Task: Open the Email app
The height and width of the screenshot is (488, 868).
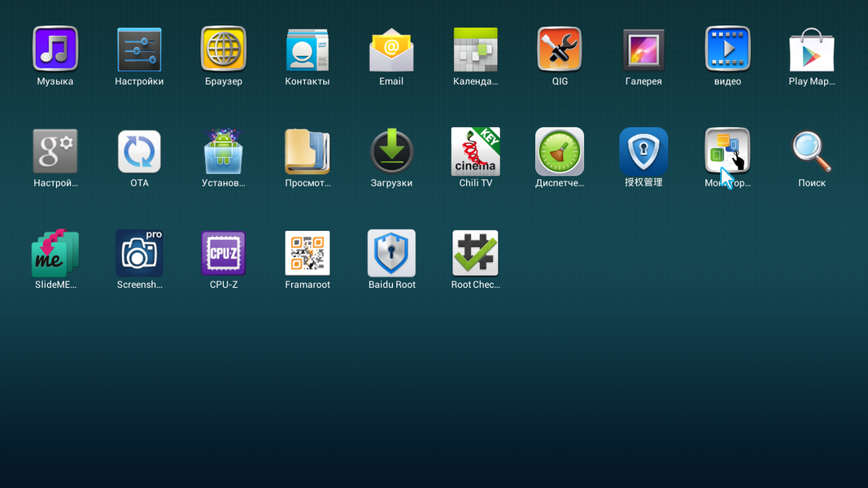Action: (391, 50)
